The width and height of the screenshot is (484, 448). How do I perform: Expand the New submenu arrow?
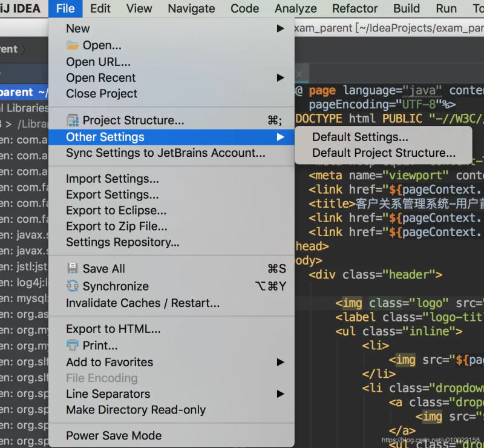click(x=280, y=28)
